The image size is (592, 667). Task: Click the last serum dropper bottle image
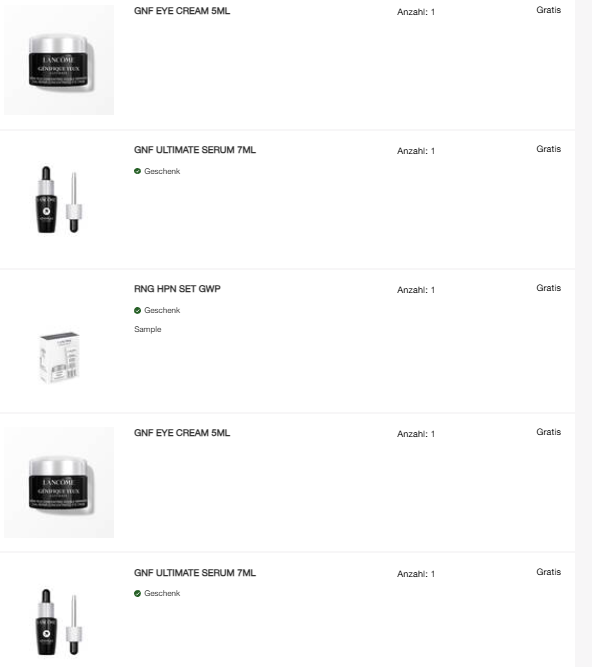[x=59, y=622]
